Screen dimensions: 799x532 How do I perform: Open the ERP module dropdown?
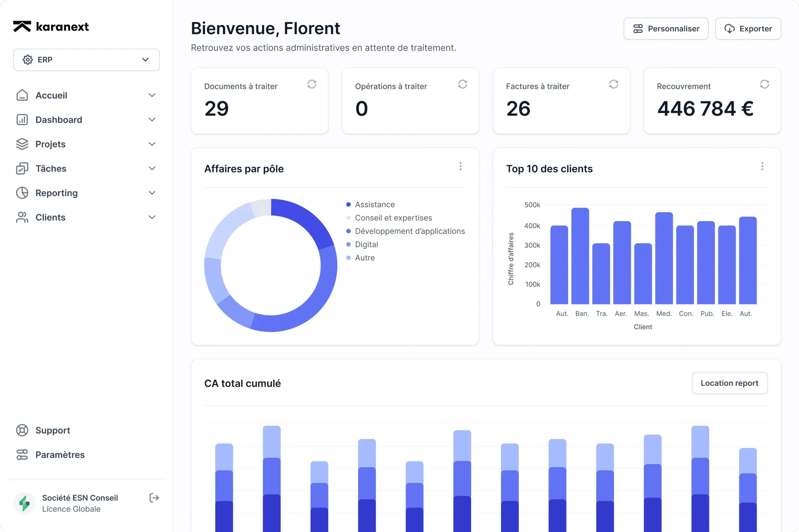[x=86, y=60]
